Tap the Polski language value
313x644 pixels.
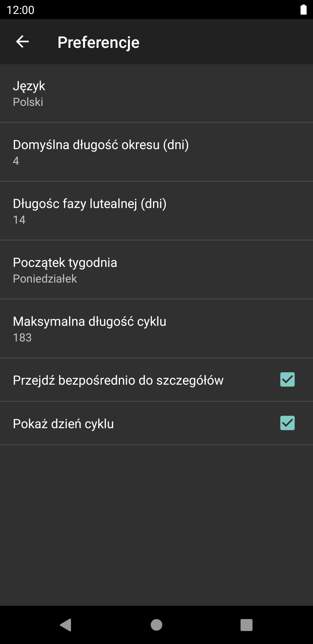coord(28,102)
